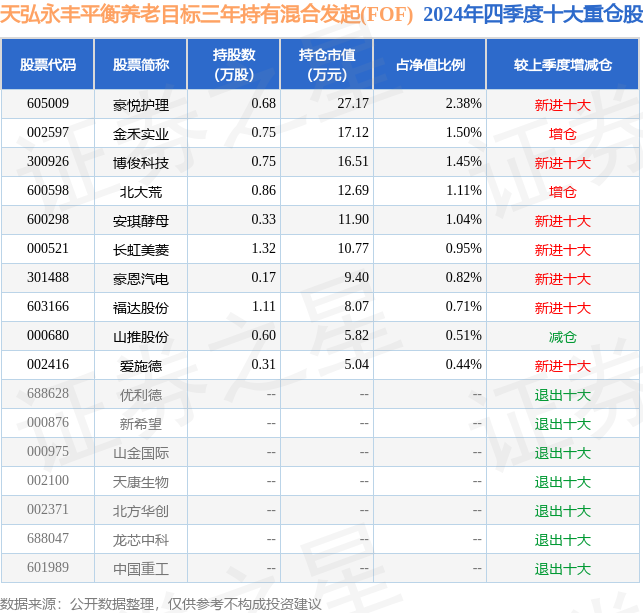The width and height of the screenshot is (643, 613).
Task: Select stock name 长虹美菱
Action: 141,250
